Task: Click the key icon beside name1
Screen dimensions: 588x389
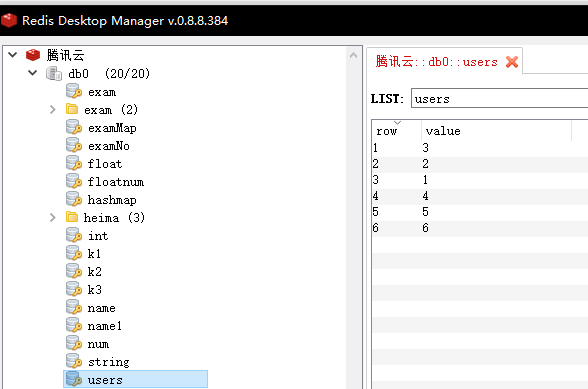Action: click(x=74, y=325)
